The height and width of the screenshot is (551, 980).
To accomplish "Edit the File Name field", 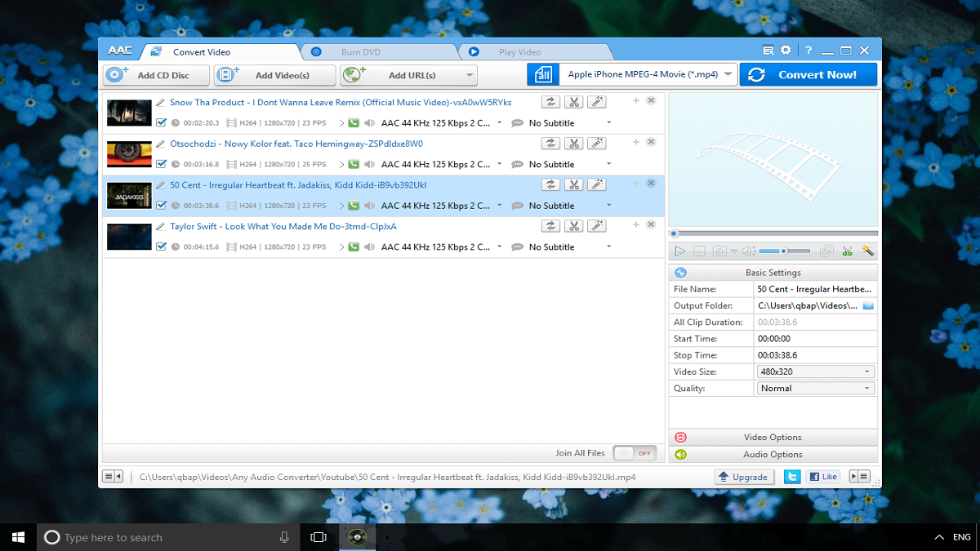I will point(816,289).
